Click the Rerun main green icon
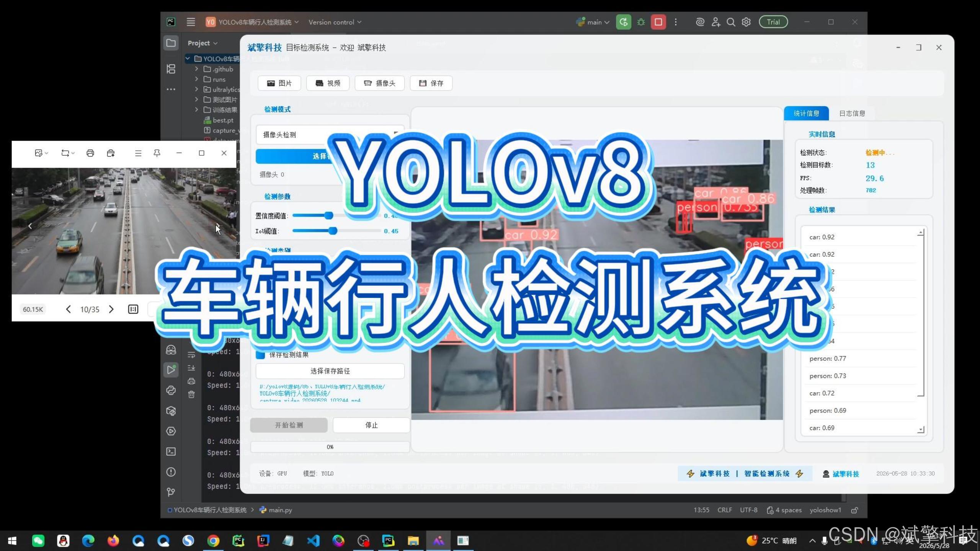Viewport: 980px width, 551px height. [x=623, y=22]
